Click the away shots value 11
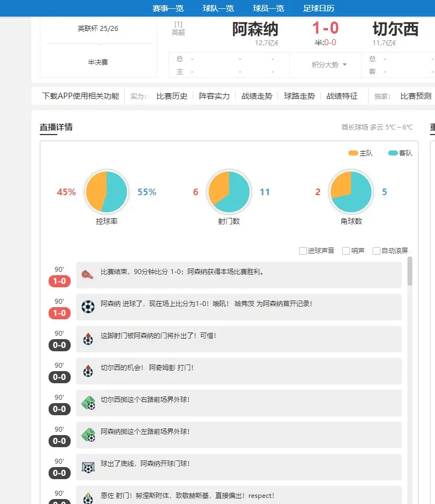This screenshot has width=435, height=504. point(265,192)
